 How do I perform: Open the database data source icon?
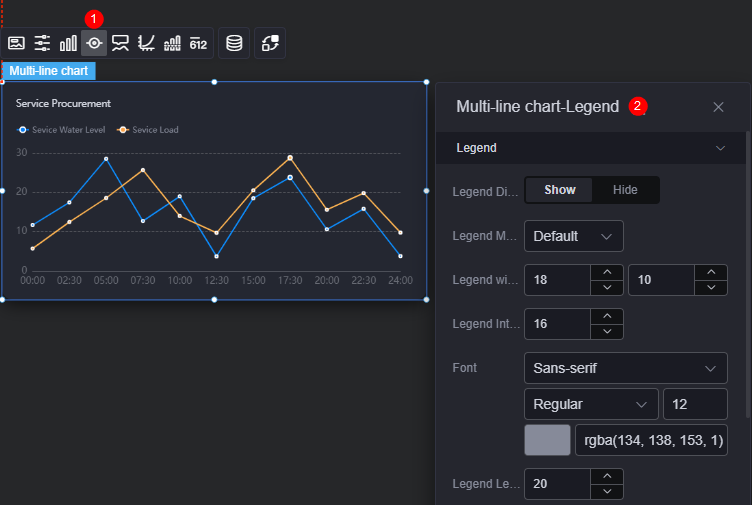click(234, 43)
